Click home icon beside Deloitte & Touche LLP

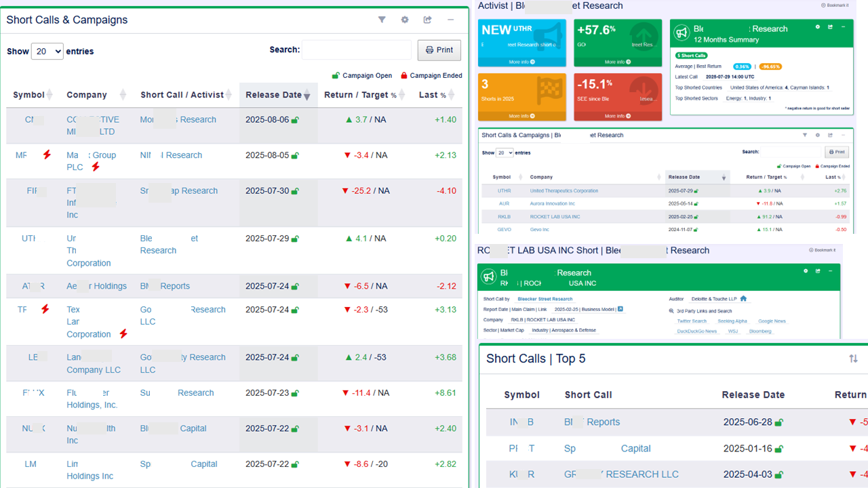744,298
